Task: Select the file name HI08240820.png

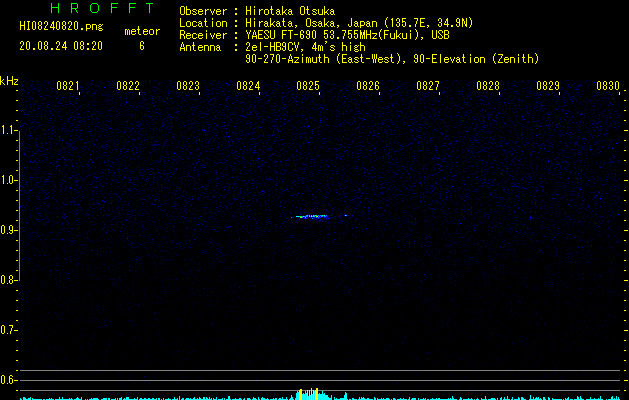Action: point(61,26)
